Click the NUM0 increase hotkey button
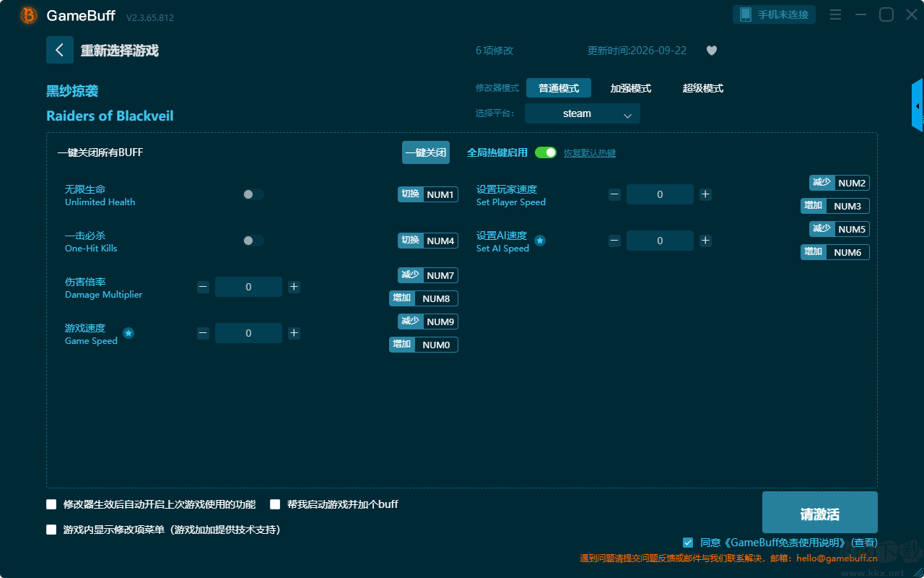The image size is (924, 578). click(424, 345)
